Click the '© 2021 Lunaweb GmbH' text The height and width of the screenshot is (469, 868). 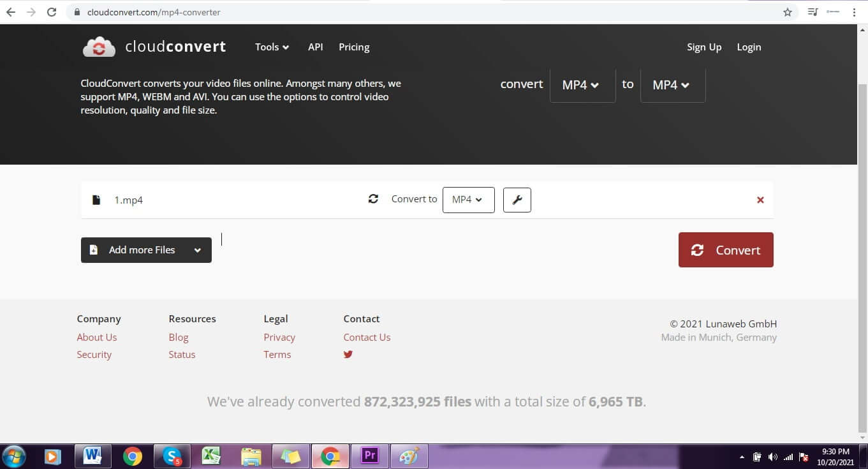(x=723, y=324)
